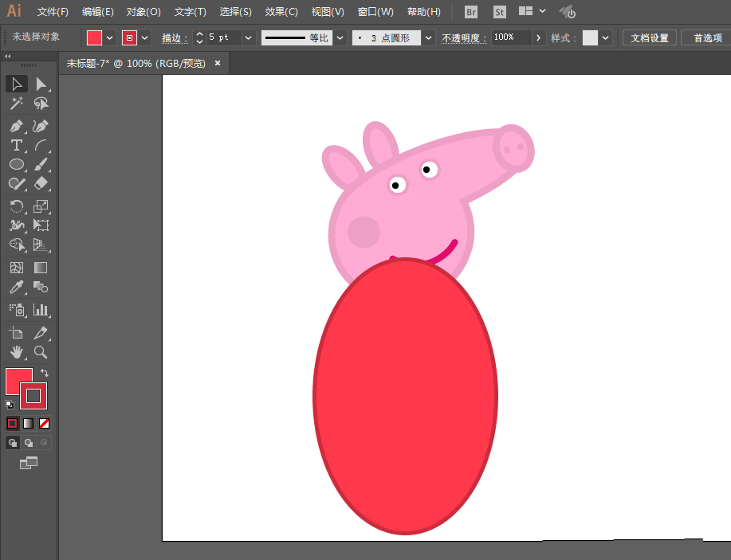
Task: Select the Scale tool
Action: (x=41, y=206)
